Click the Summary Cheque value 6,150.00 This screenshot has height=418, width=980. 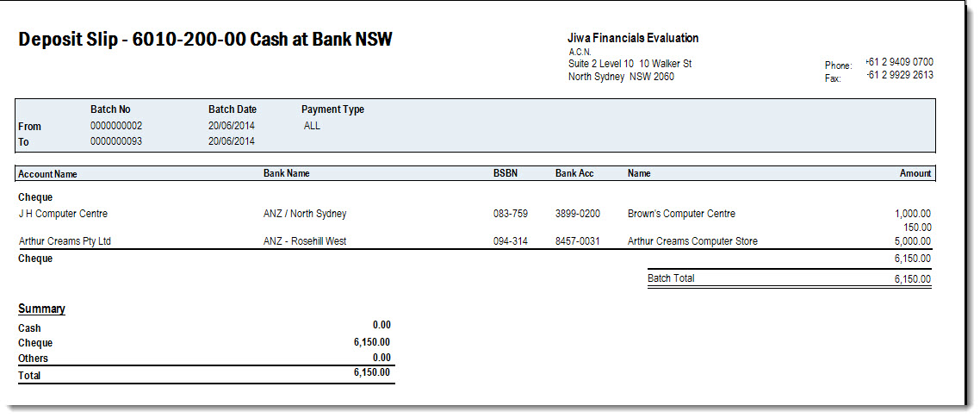[373, 342]
